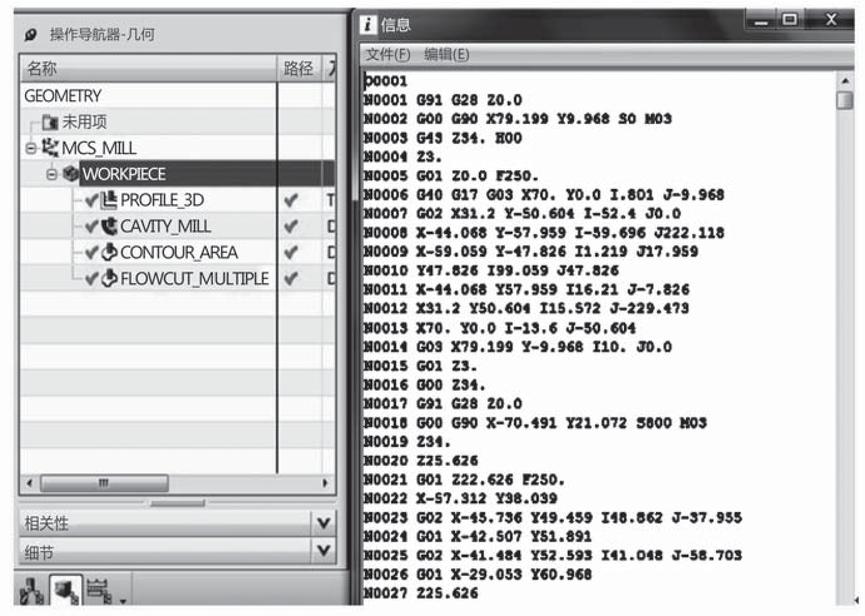This screenshot has width=865, height=616.
Task: Click the MCS_MILL coordinate system icon
Action: 49,148
